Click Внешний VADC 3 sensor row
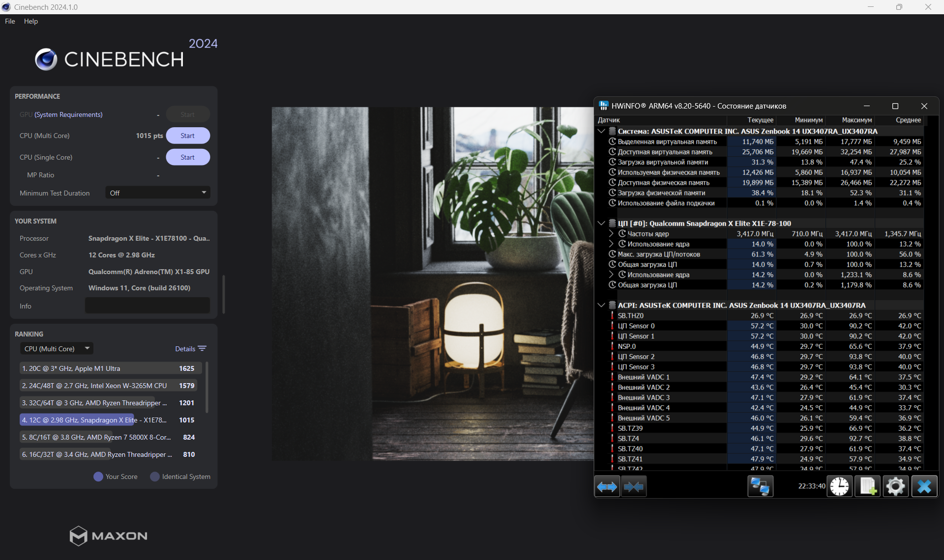The width and height of the screenshot is (944, 560). coord(759,397)
